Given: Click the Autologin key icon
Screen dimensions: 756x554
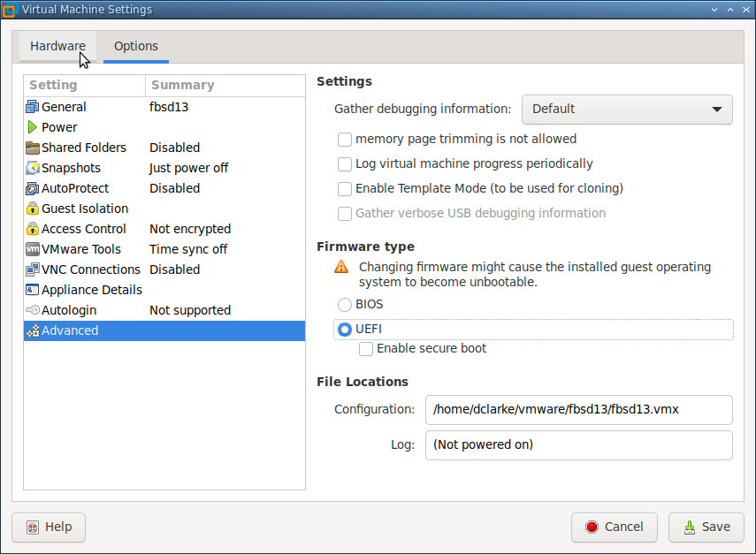Looking at the screenshot, I should click(x=33, y=310).
